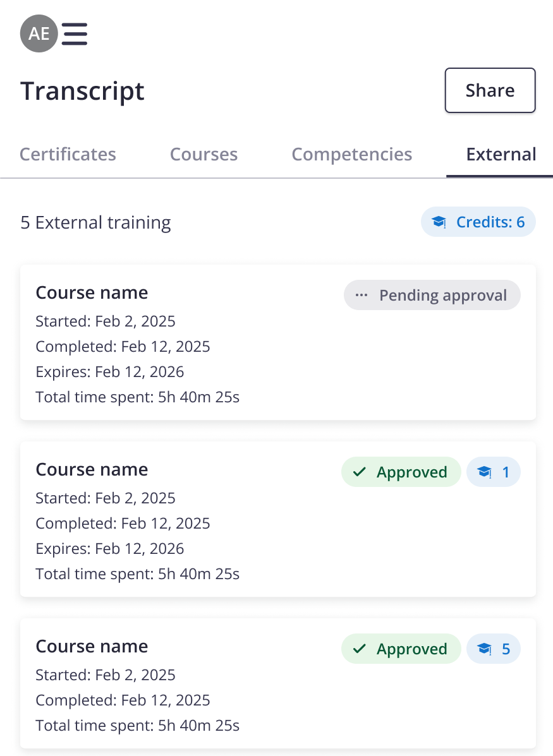Open the second Course name title
Image resolution: width=553 pixels, height=756 pixels.
pyautogui.click(x=92, y=470)
